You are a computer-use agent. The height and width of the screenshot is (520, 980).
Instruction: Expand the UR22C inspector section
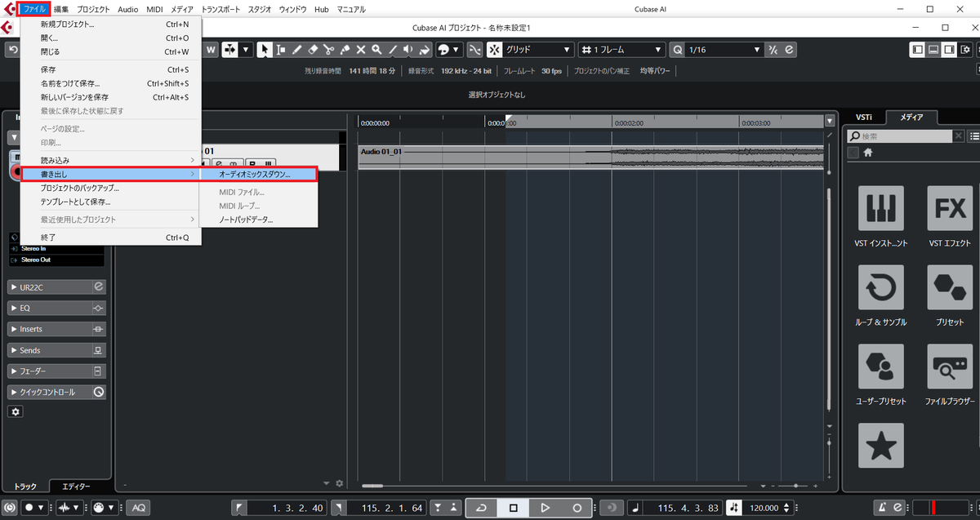[x=57, y=287]
